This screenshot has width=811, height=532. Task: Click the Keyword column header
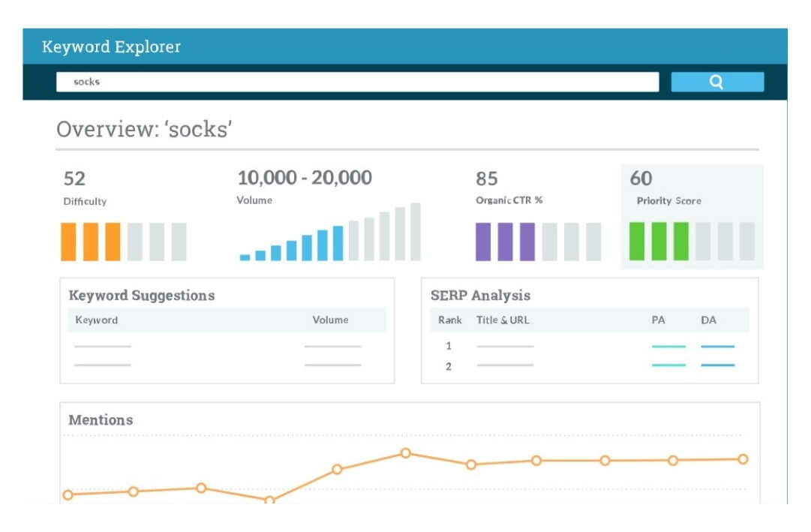click(97, 320)
